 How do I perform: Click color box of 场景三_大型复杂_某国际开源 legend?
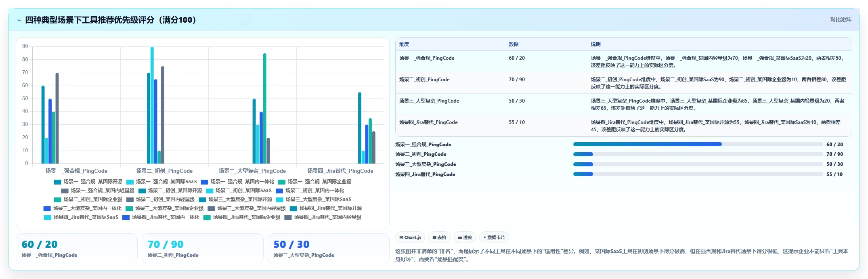(x=202, y=199)
